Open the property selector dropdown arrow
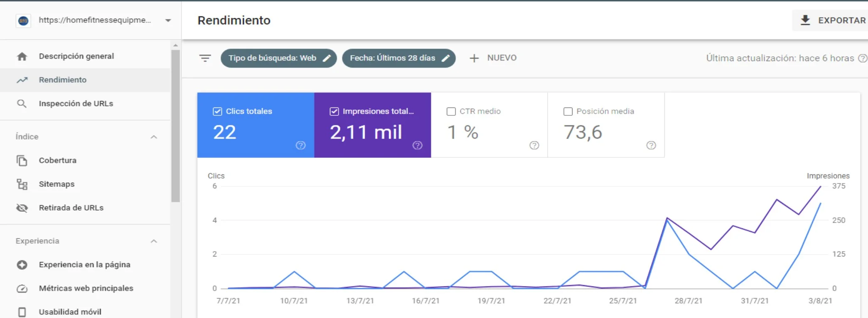The width and height of the screenshot is (868, 318). 168,20
